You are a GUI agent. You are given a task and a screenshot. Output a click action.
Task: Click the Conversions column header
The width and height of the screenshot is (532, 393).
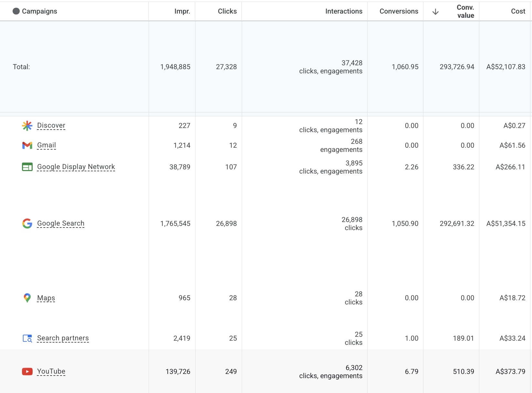tap(399, 11)
